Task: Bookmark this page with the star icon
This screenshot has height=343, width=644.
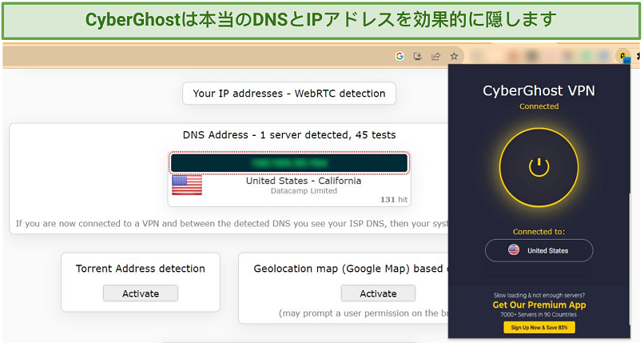Action: 454,56
